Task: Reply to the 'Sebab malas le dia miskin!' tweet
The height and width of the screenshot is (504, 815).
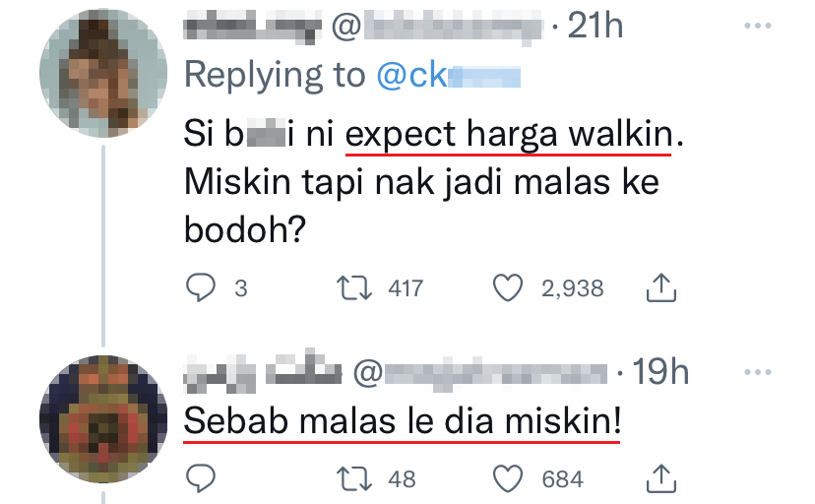Action: pyautogui.click(x=201, y=479)
